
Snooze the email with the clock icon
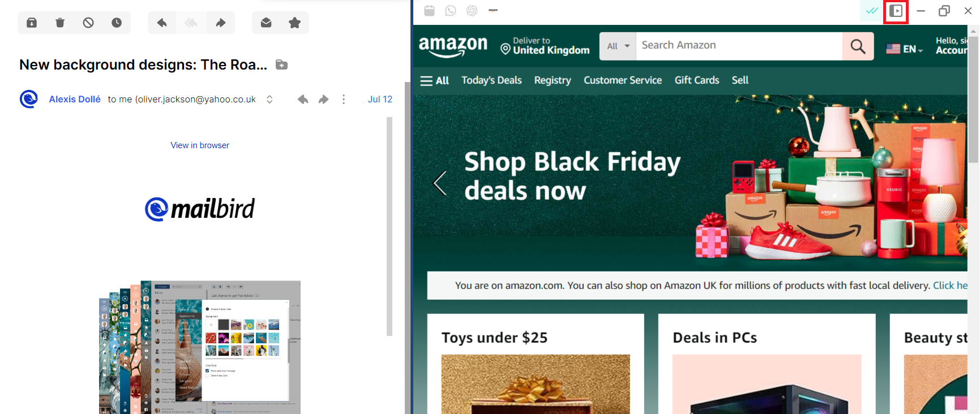click(117, 23)
